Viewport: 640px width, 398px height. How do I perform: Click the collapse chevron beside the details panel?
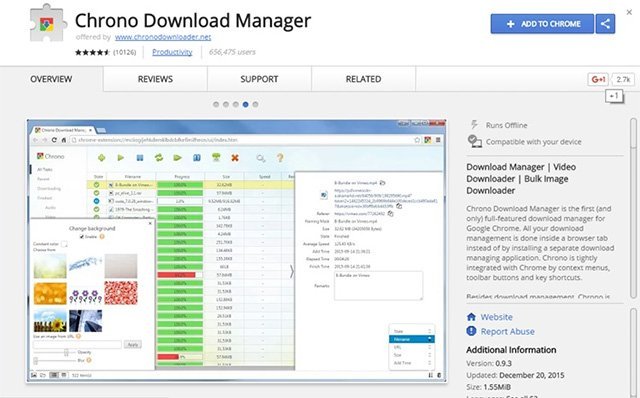pos(291,271)
